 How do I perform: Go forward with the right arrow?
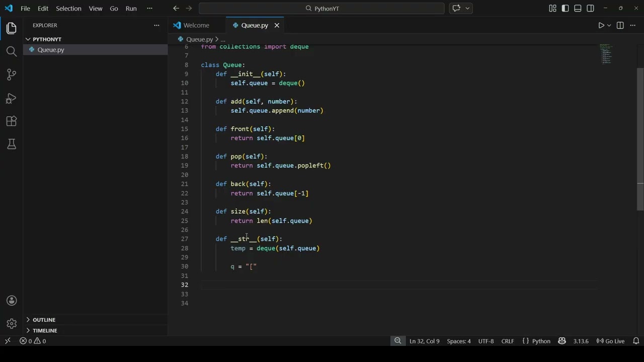tap(189, 8)
